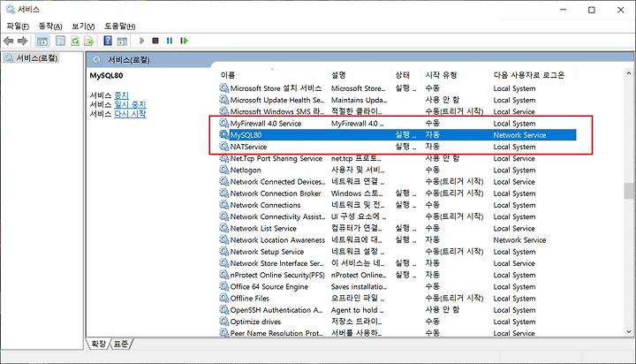This screenshot has width=636, height=364.
Task: Select MyFirewall 4.0 Service name
Action: [x=266, y=123]
